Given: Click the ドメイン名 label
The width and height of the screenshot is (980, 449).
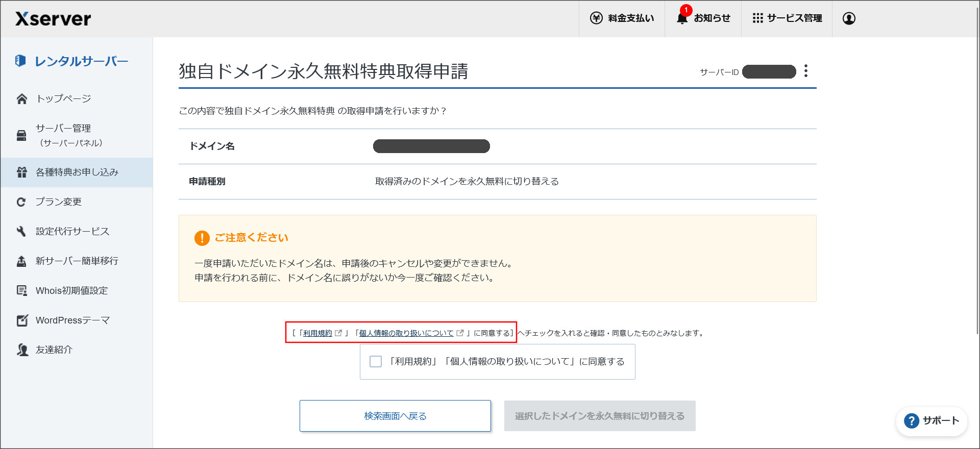Looking at the screenshot, I should pyautogui.click(x=212, y=146).
